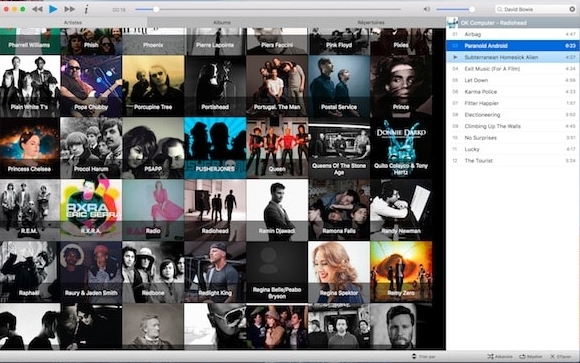Image resolution: width=580 pixels, height=363 pixels.
Task: Open track info with the i icon
Action: [86, 9]
